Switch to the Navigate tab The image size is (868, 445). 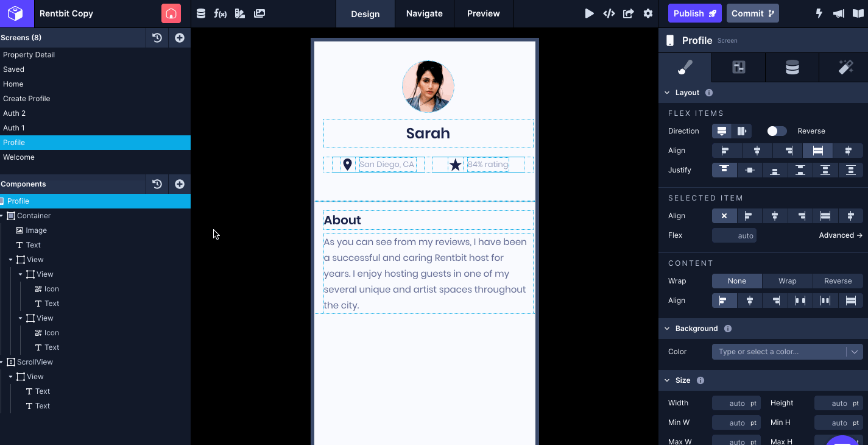pos(425,13)
